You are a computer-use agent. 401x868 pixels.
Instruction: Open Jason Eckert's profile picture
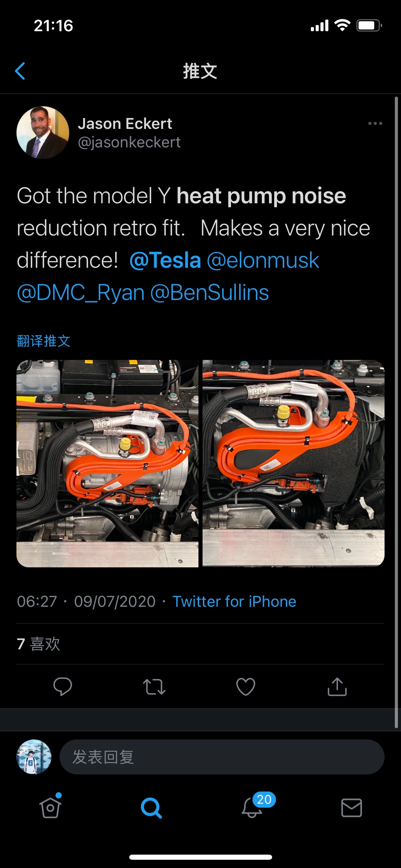[x=43, y=133]
